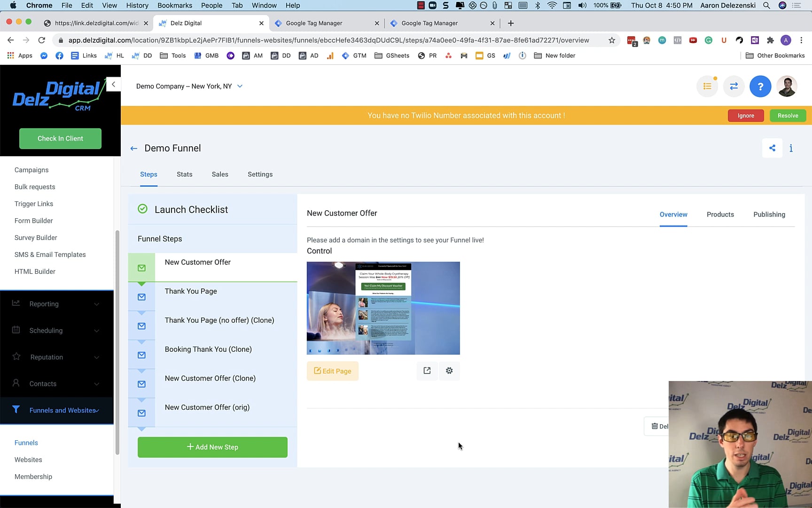Click the Reporting chart icon in sidebar

[16, 303]
